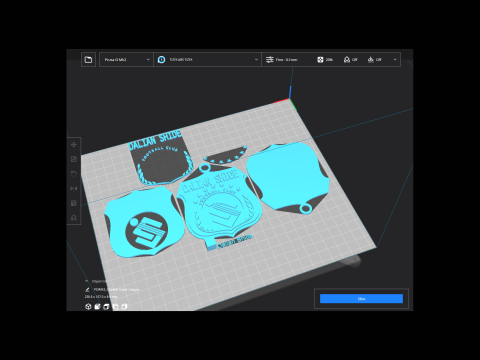Switch to 3D perspective view icon
This screenshot has height=360, width=480.
pos(88,306)
